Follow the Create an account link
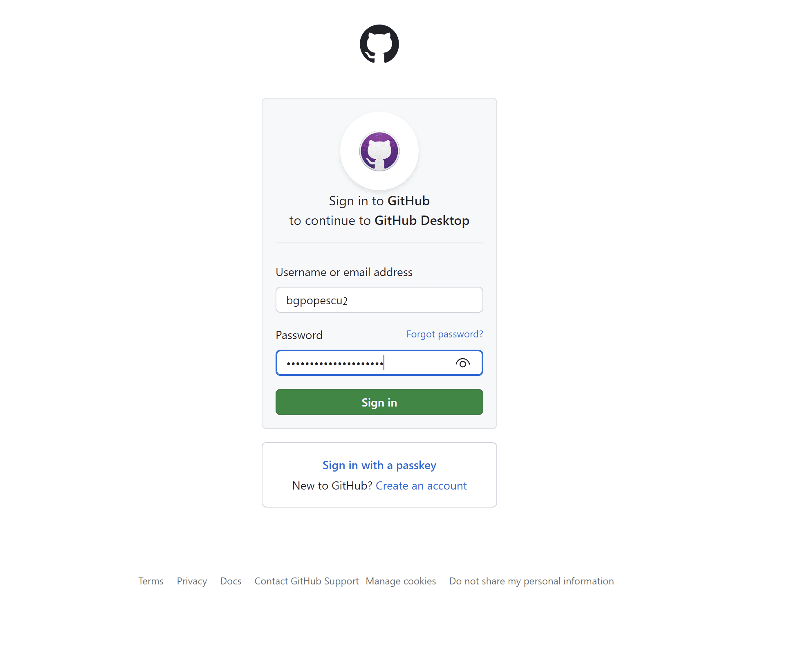The image size is (812, 647). 421,486
